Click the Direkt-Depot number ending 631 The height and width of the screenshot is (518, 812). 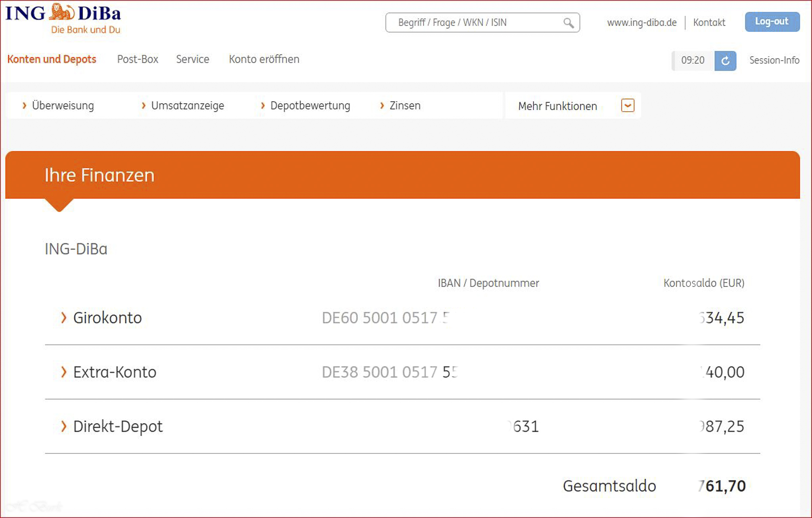(x=523, y=427)
